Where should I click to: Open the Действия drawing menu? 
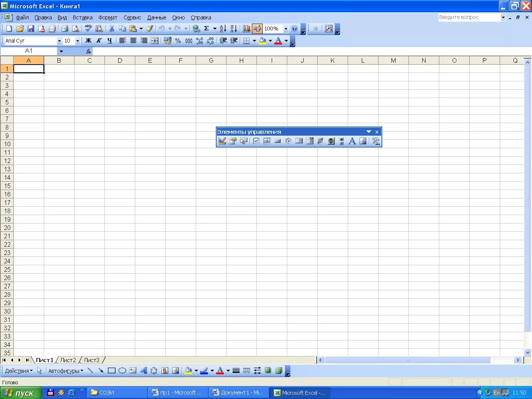coord(19,371)
